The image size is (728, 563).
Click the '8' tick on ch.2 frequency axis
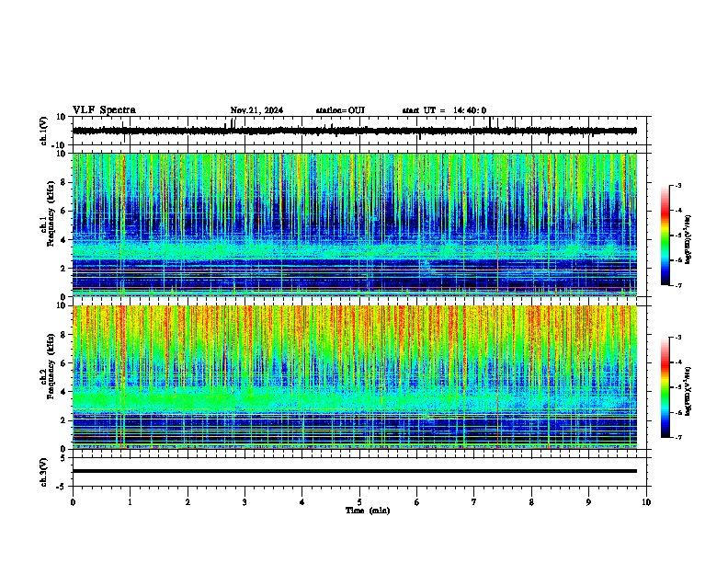[63, 335]
